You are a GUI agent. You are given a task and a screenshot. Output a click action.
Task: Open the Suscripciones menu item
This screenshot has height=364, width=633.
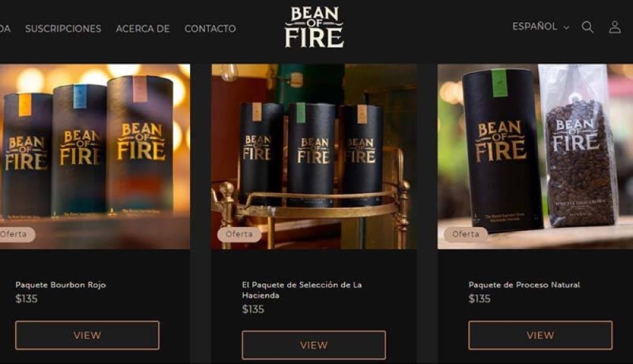point(63,28)
